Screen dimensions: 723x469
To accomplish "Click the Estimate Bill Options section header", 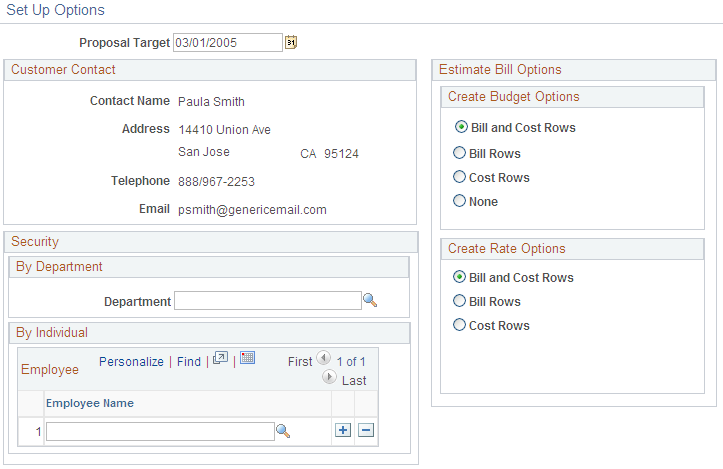I will [x=500, y=70].
